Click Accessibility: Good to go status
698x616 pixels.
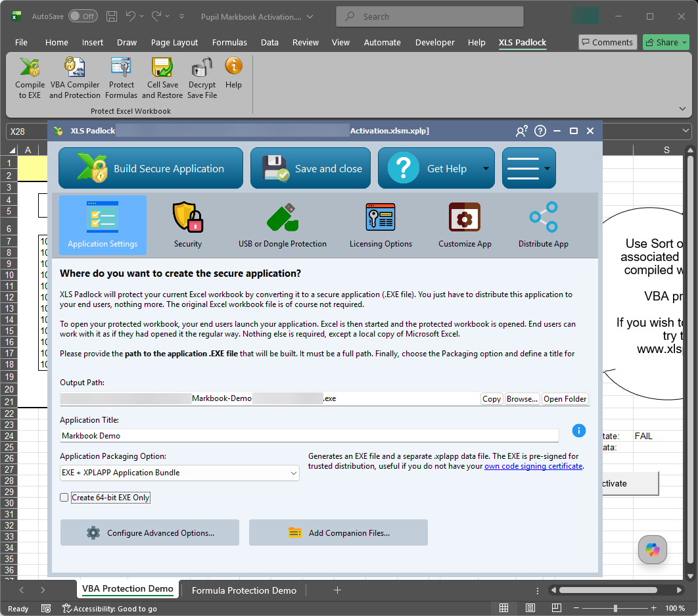(x=110, y=608)
